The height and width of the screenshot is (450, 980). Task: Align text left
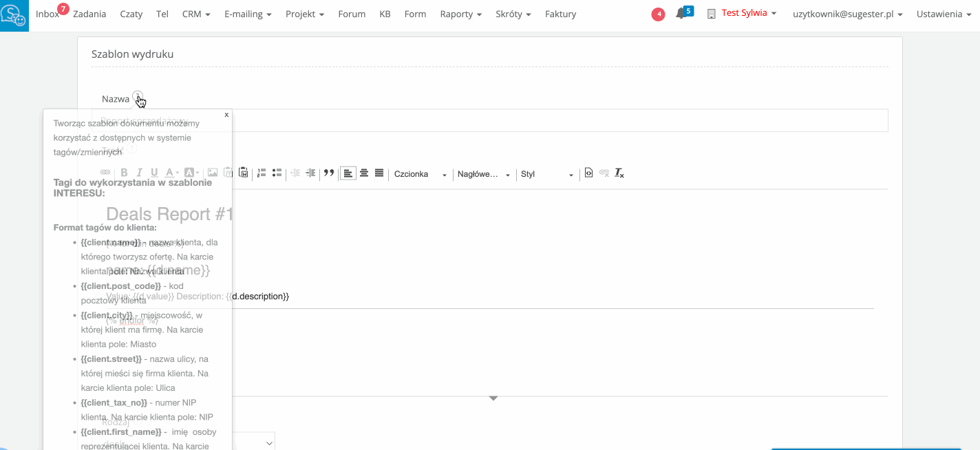[348, 173]
